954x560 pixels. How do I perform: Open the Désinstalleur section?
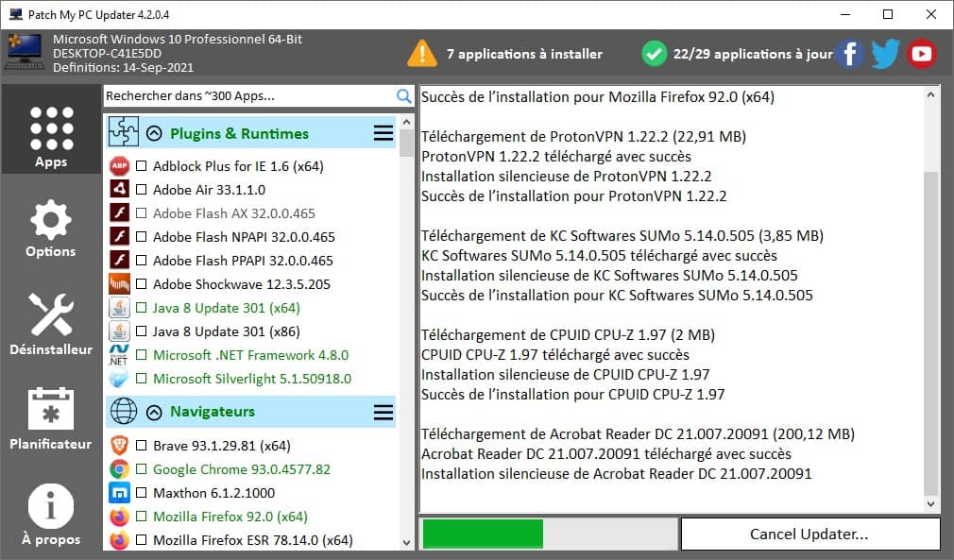tap(51, 324)
